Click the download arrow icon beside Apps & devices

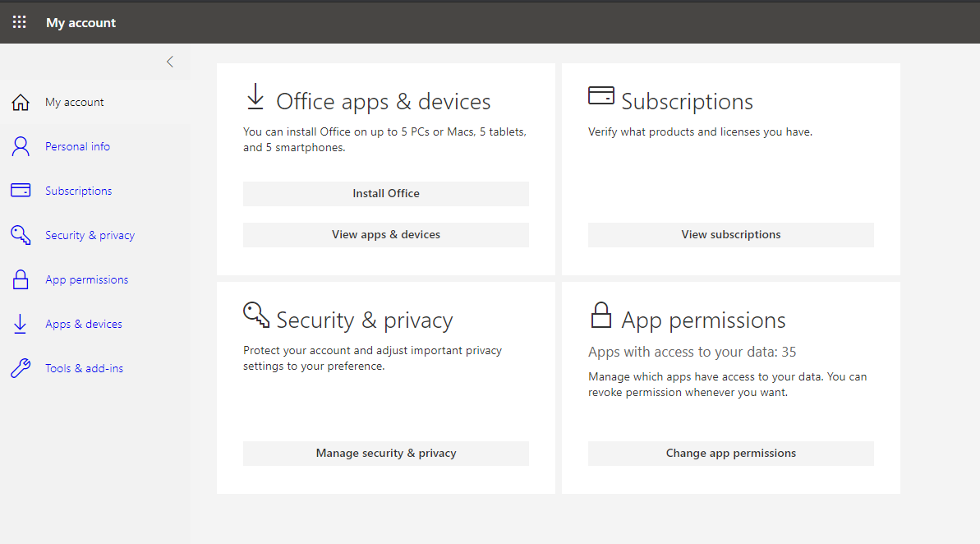pos(20,324)
